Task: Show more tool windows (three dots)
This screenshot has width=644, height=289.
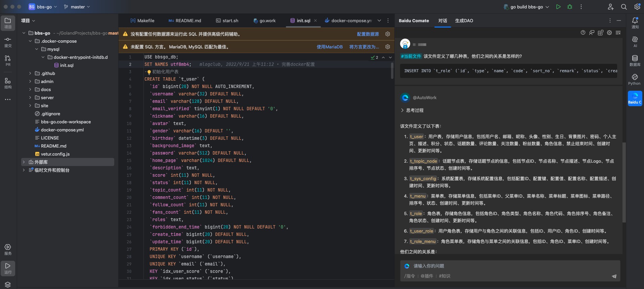Action: [8, 99]
